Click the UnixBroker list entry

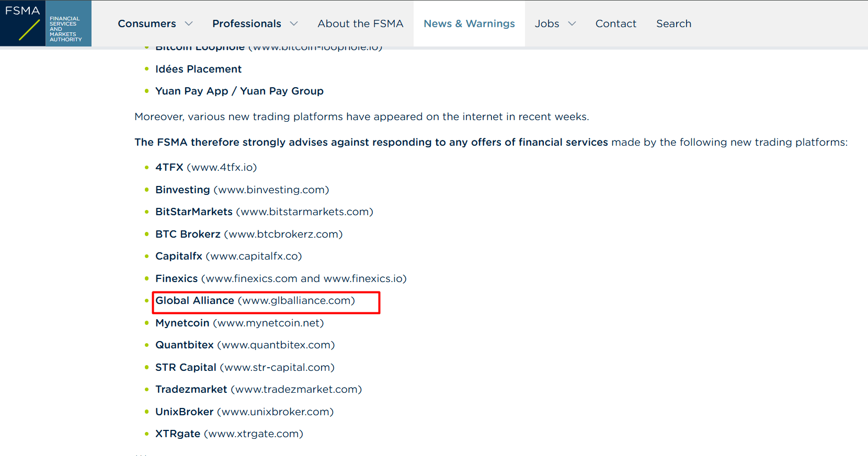click(x=244, y=412)
